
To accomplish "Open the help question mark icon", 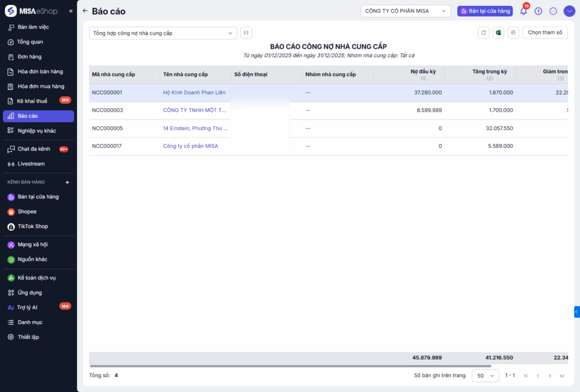I will [538, 11].
